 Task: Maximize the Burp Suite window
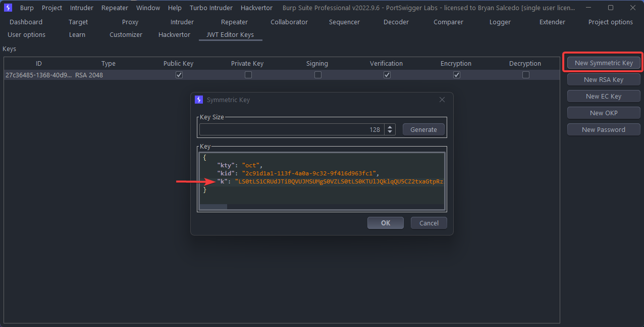point(610,8)
